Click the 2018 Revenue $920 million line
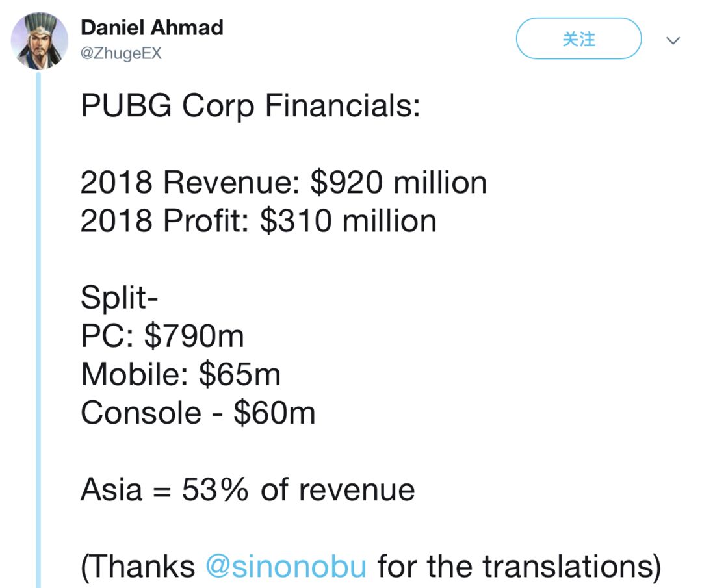 pos(283,183)
